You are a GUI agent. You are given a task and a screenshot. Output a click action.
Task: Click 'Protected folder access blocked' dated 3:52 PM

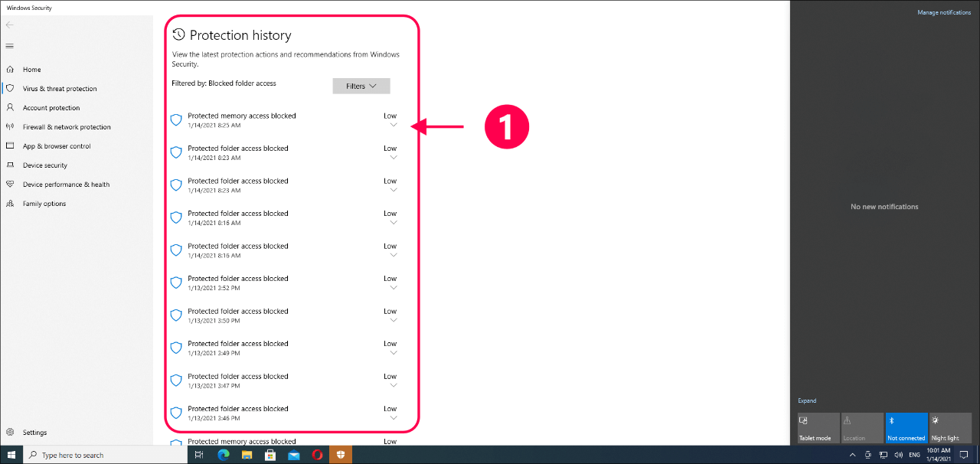point(238,279)
